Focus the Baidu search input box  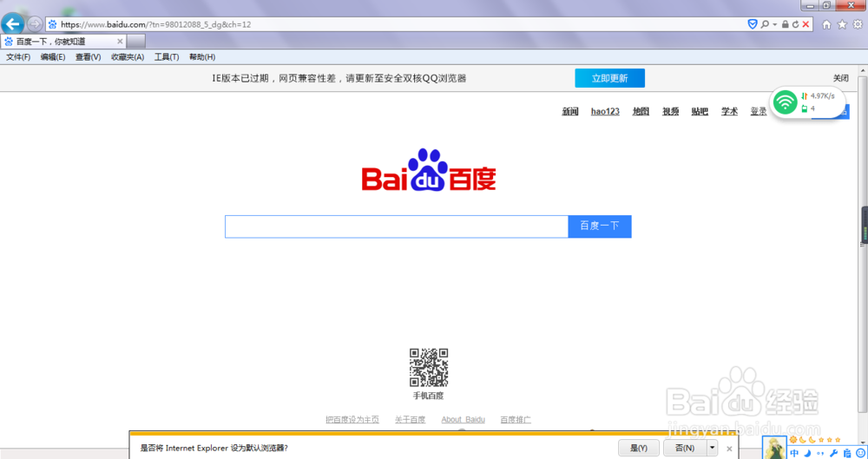click(x=397, y=226)
